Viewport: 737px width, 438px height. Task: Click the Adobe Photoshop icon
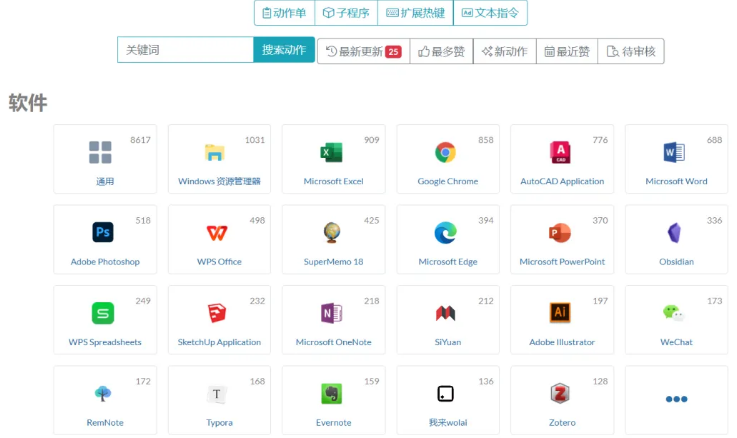[x=103, y=232]
